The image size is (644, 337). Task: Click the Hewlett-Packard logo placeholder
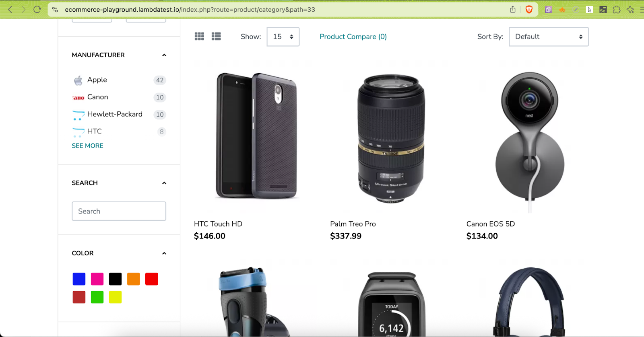tap(78, 115)
